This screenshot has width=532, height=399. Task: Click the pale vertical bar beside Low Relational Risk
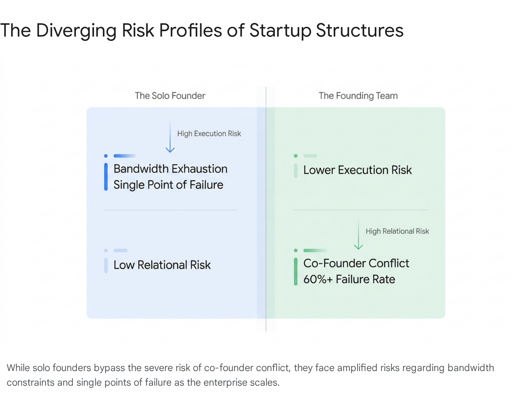pos(106,265)
